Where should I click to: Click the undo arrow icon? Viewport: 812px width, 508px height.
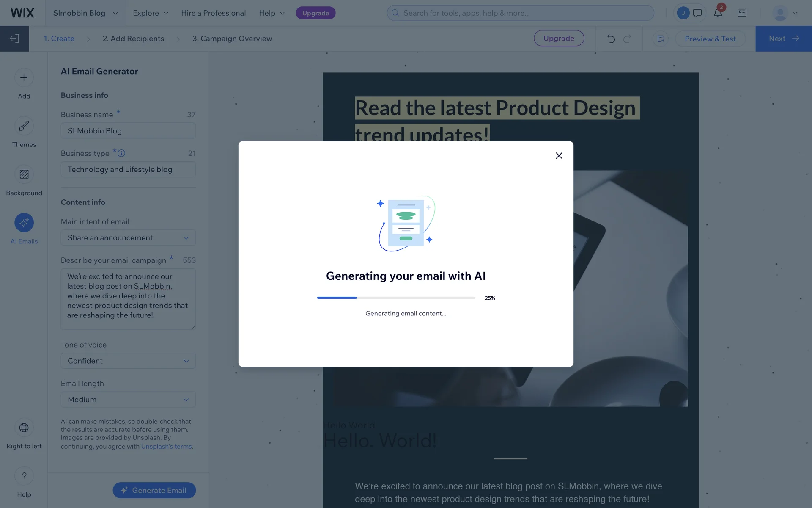[x=611, y=39]
